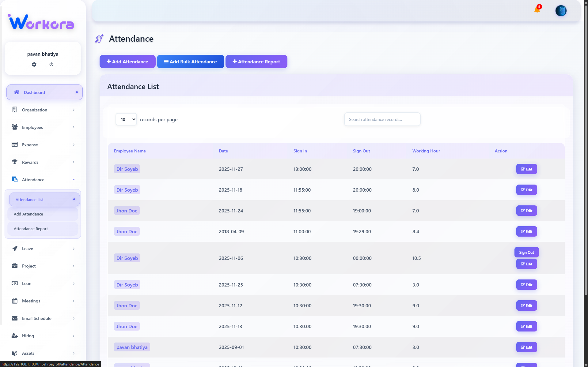Expand the Employees sidebar section
Screen dimensions: 588x367
coord(43,127)
